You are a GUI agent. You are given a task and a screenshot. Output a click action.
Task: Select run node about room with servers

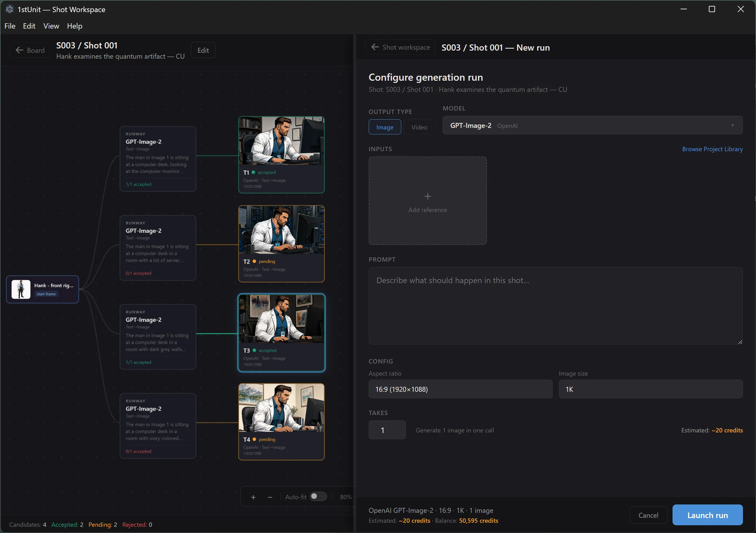pos(158,248)
